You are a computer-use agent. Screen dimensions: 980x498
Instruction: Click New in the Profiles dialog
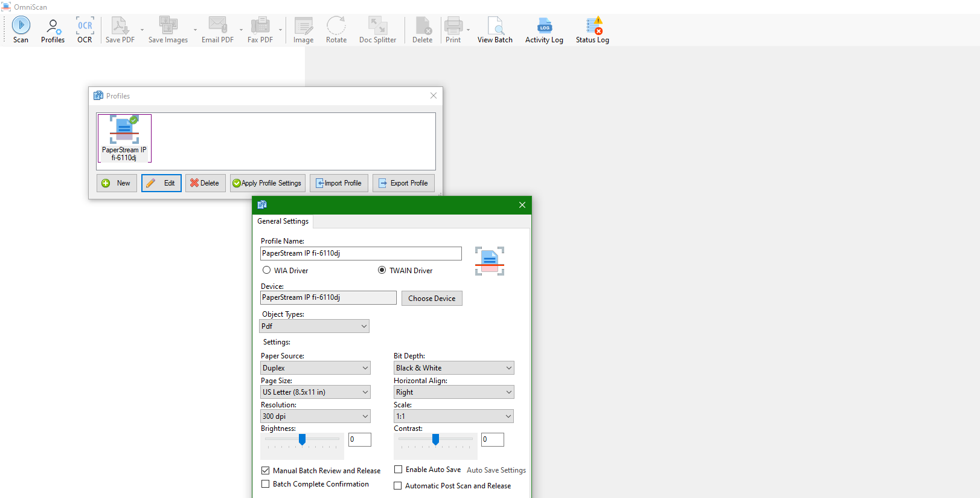point(117,183)
